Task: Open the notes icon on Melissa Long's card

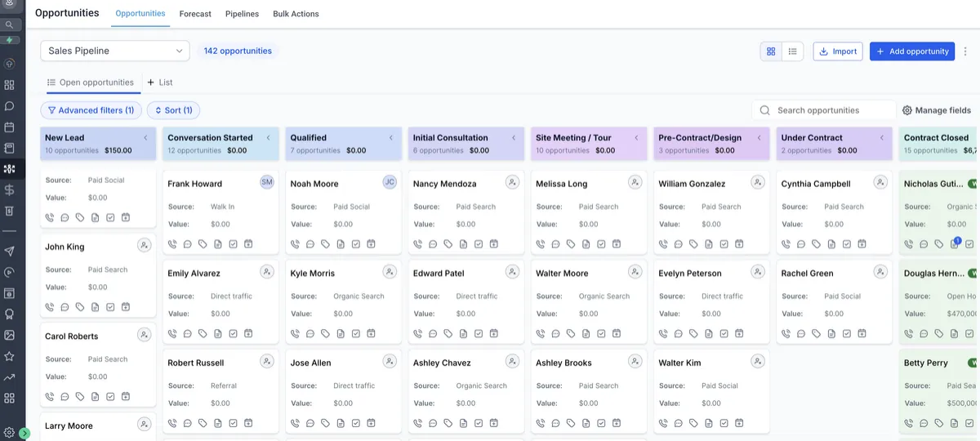Action: [586, 243]
